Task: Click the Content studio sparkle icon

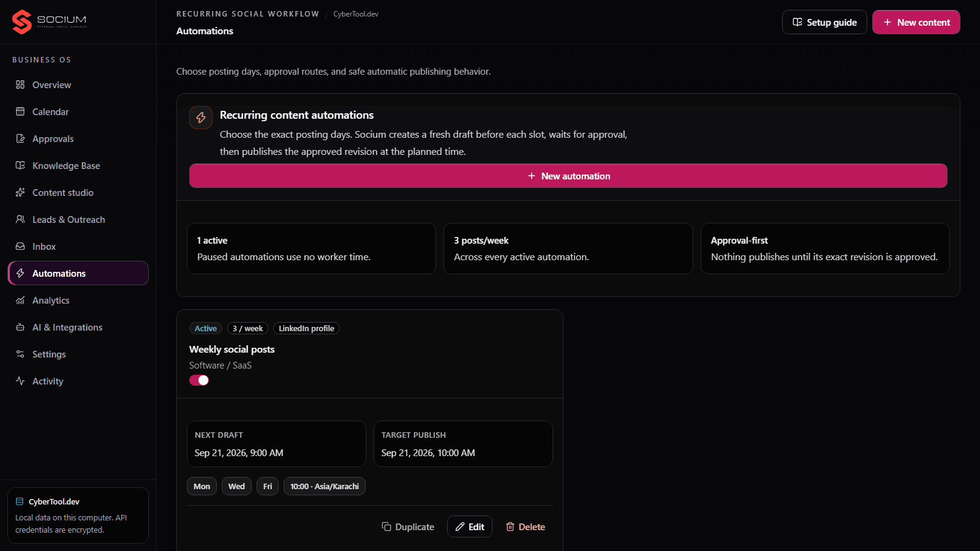Action: point(20,192)
